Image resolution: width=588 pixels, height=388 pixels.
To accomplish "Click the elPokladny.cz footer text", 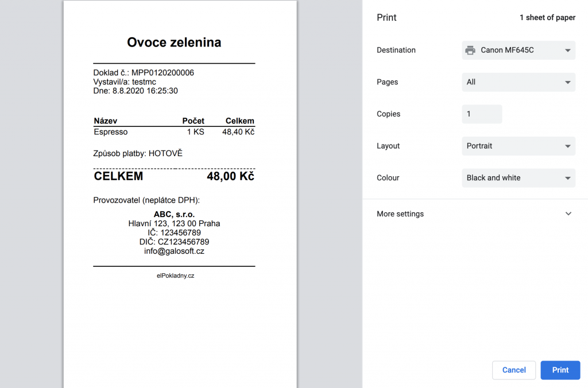I will pyautogui.click(x=176, y=276).
